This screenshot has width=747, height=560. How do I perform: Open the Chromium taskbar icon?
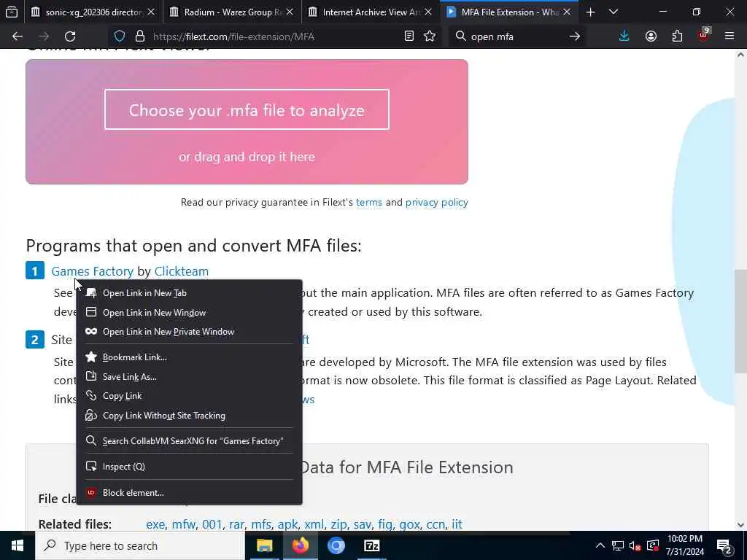point(336,545)
